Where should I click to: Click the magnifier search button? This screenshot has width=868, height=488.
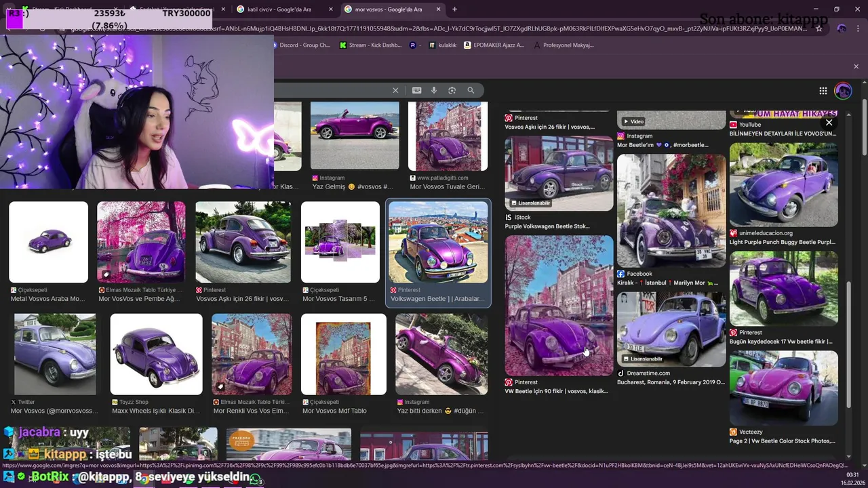point(471,90)
